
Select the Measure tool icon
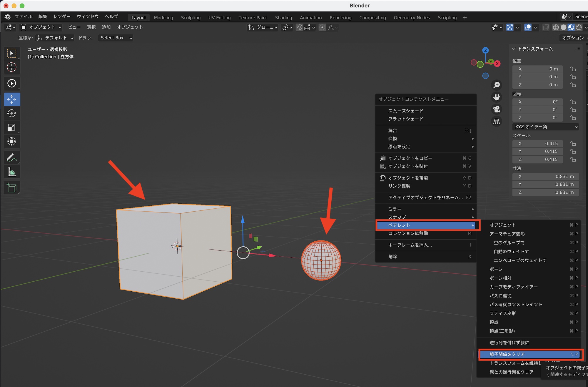[12, 172]
